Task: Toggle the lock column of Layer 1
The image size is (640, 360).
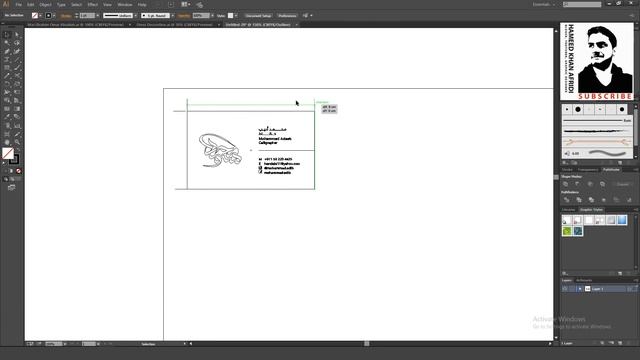Action: point(572,289)
